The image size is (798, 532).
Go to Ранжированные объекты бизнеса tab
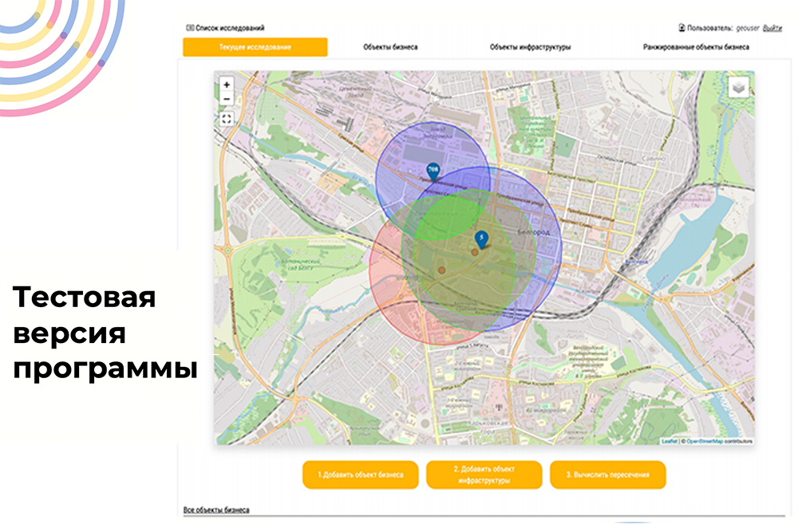click(x=696, y=47)
